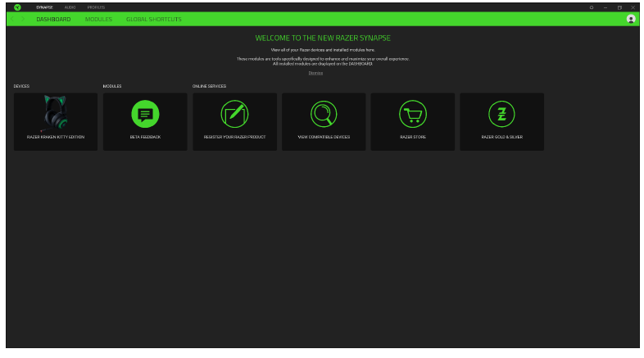Go forward with the right arrow
Viewport: 644px width, 358px height.
click(x=23, y=19)
